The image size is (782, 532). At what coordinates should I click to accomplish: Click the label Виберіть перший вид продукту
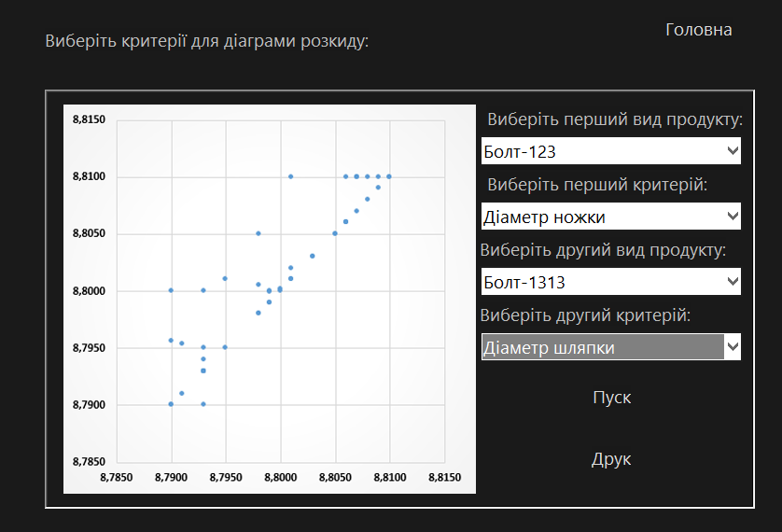click(615, 119)
